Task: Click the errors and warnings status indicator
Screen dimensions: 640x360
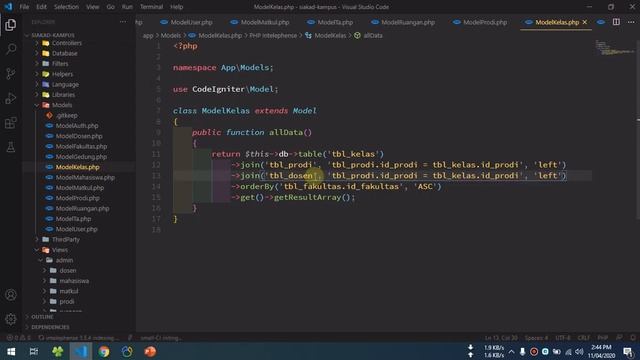Action: point(19,338)
